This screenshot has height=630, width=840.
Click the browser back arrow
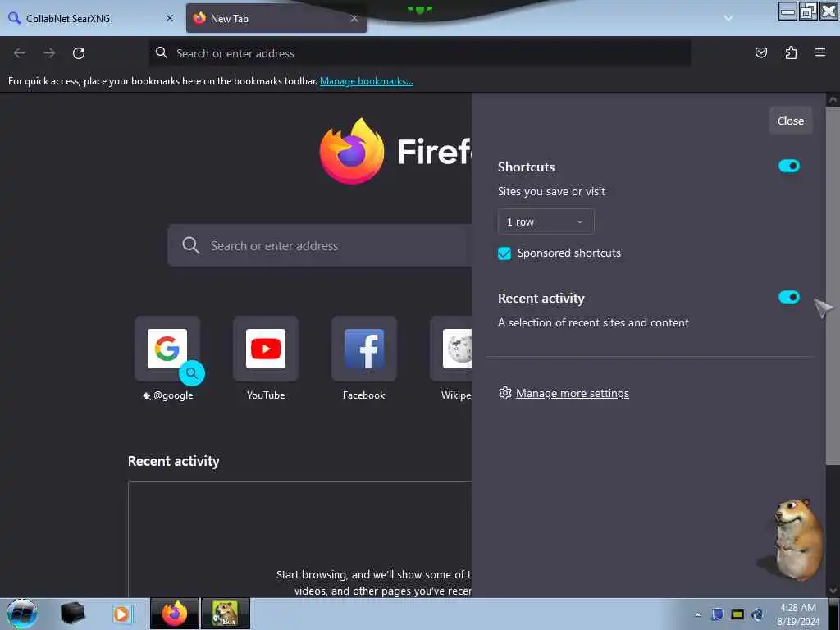pyautogui.click(x=20, y=53)
